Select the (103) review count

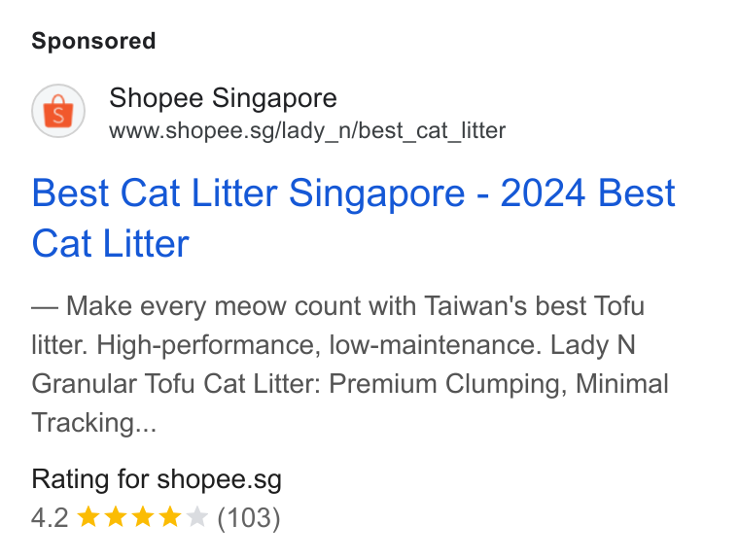249,517
